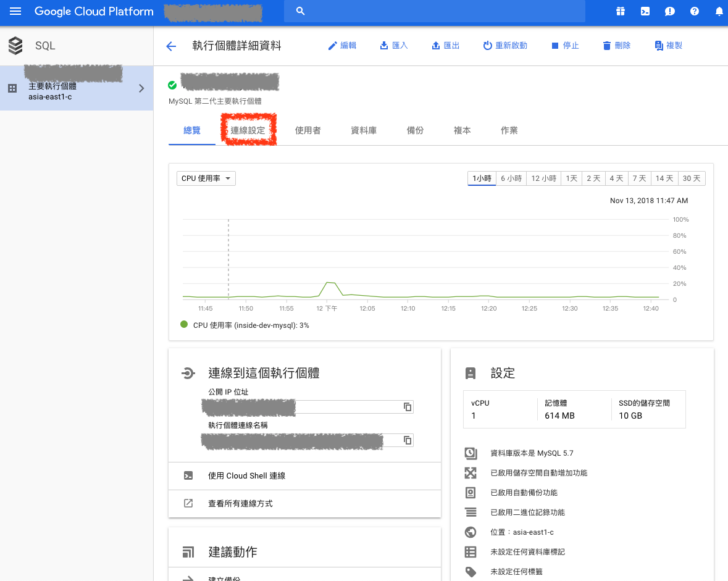Click the 刪除 delete button
728x581 pixels.
(x=616, y=46)
